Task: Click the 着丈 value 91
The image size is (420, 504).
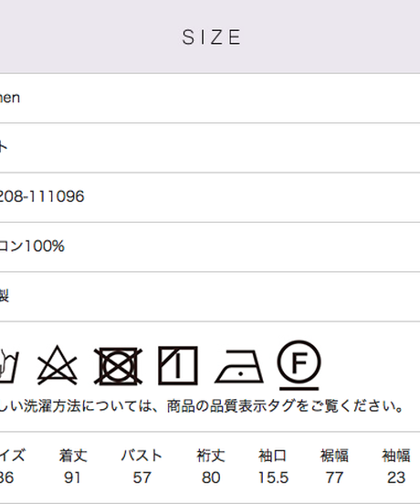Action: [x=72, y=478]
